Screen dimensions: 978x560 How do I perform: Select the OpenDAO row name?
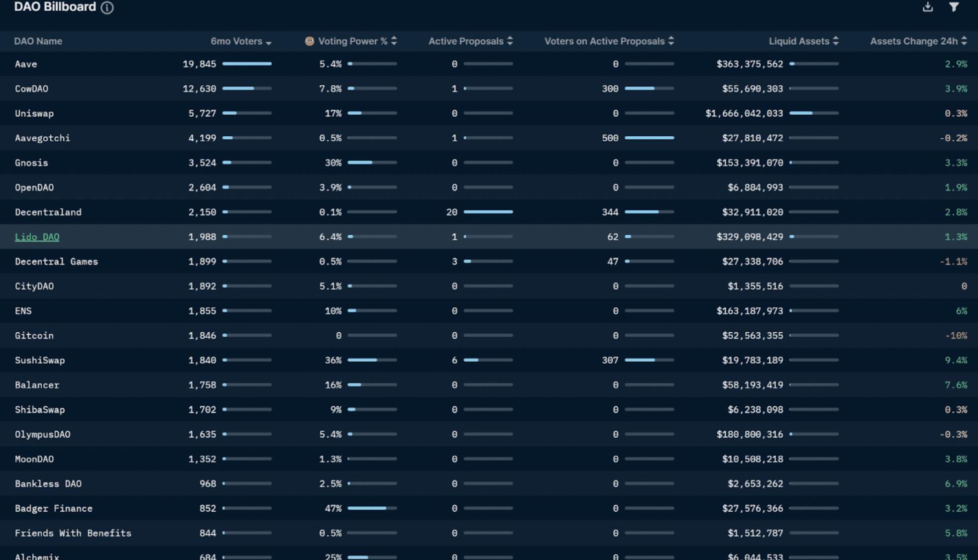click(x=34, y=187)
